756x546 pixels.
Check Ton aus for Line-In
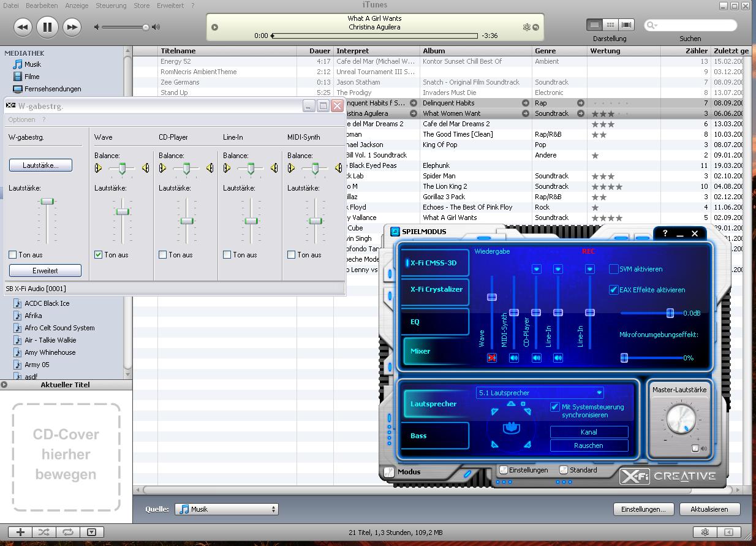tap(227, 255)
